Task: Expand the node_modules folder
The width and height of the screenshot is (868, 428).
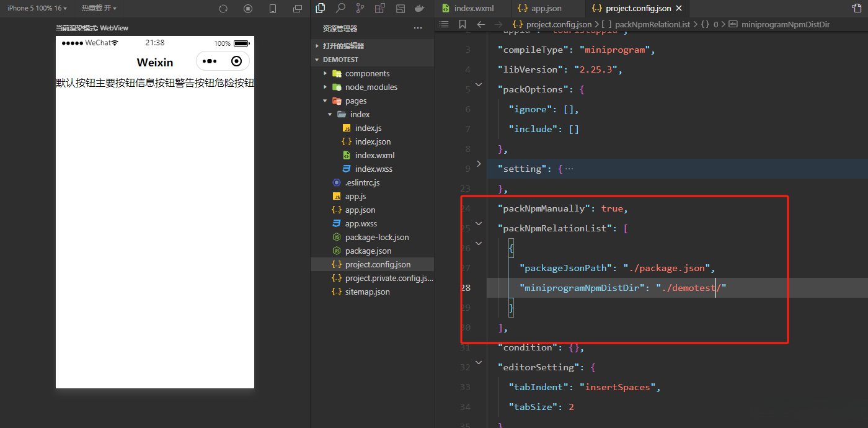Action: click(325, 87)
